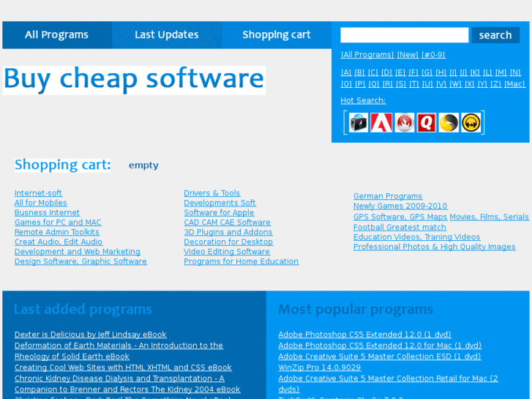Open Games for PC and MAC

[58, 223]
